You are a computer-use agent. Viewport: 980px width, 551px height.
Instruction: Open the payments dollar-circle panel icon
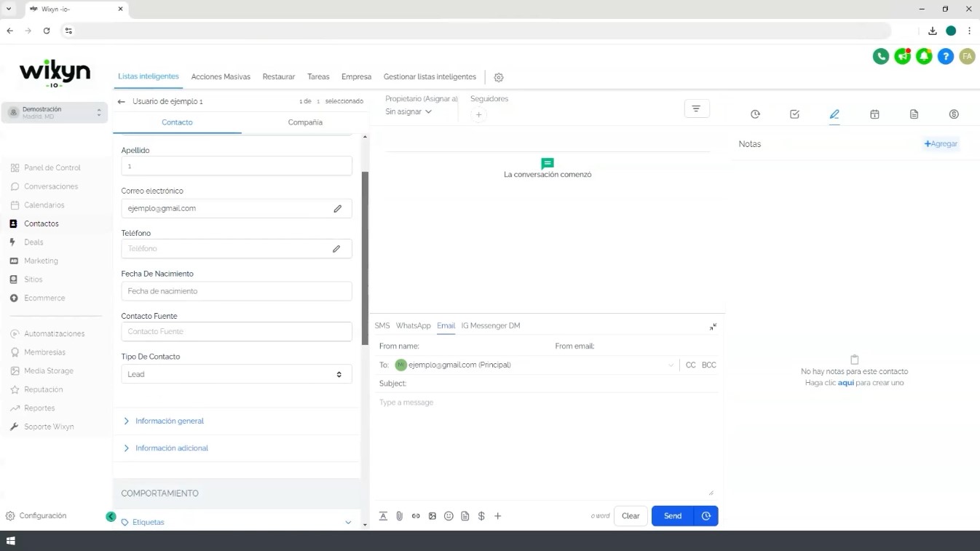pyautogui.click(x=954, y=114)
